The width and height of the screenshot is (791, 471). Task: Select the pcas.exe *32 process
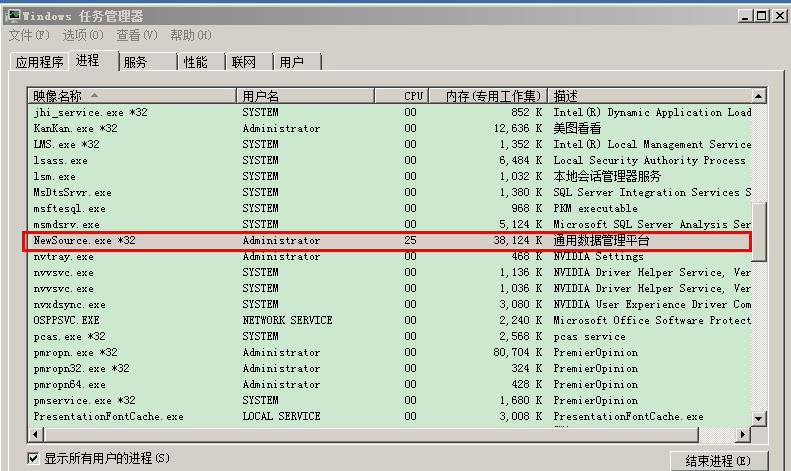point(389,336)
